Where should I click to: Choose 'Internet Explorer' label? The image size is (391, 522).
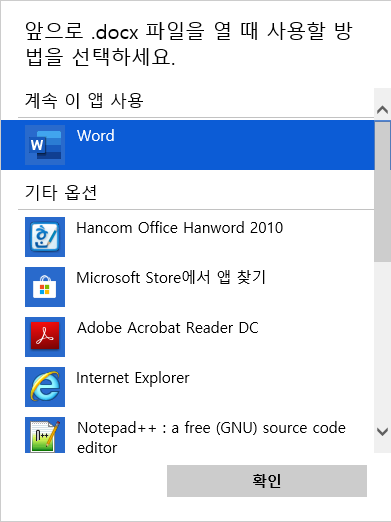pyautogui.click(x=133, y=378)
